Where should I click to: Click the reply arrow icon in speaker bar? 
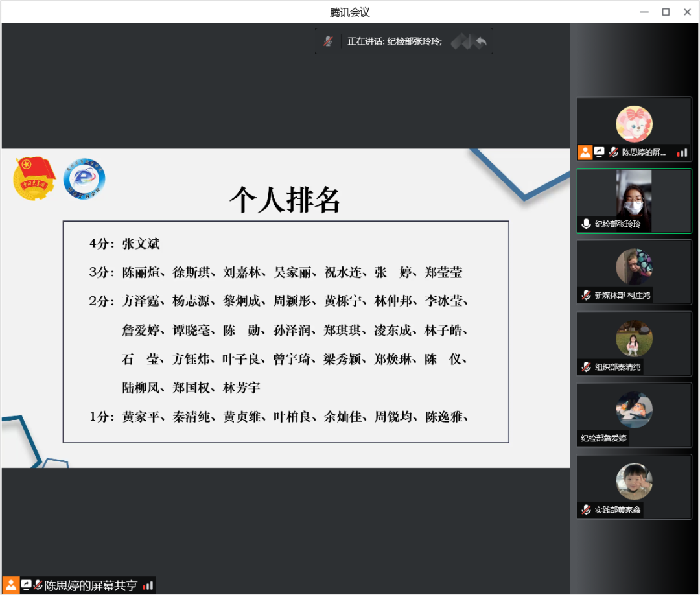[x=480, y=42]
